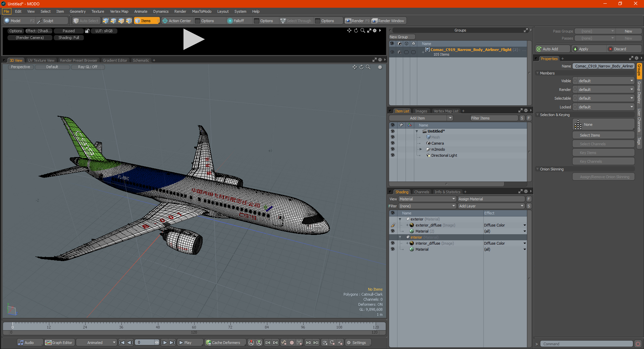Select polygons selection mode icon
The width and height of the screenshot is (644, 349).
click(121, 21)
